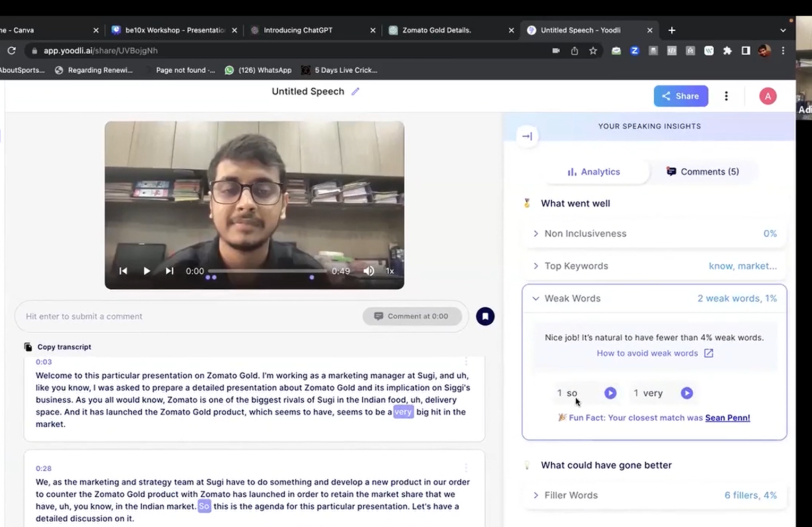Switch to the Analytics tab
812x527 pixels.
coord(594,172)
